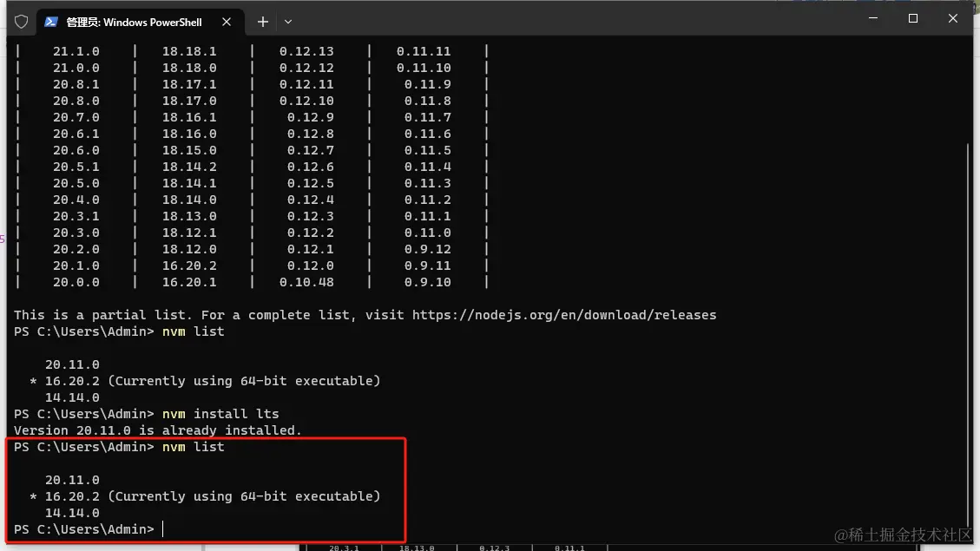Click version 0.9.10 in the table
980x551 pixels.
coord(427,282)
